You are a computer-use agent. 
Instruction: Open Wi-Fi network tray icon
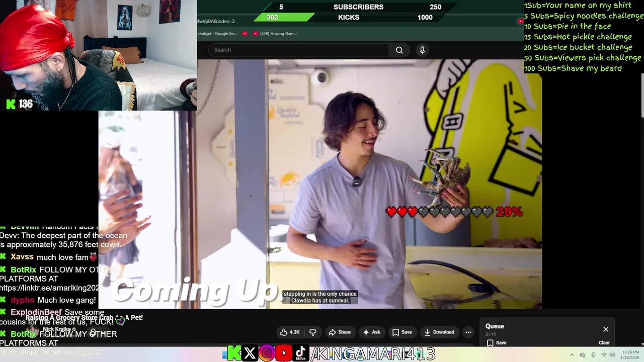pyautogui.click(x=604, y=355)
